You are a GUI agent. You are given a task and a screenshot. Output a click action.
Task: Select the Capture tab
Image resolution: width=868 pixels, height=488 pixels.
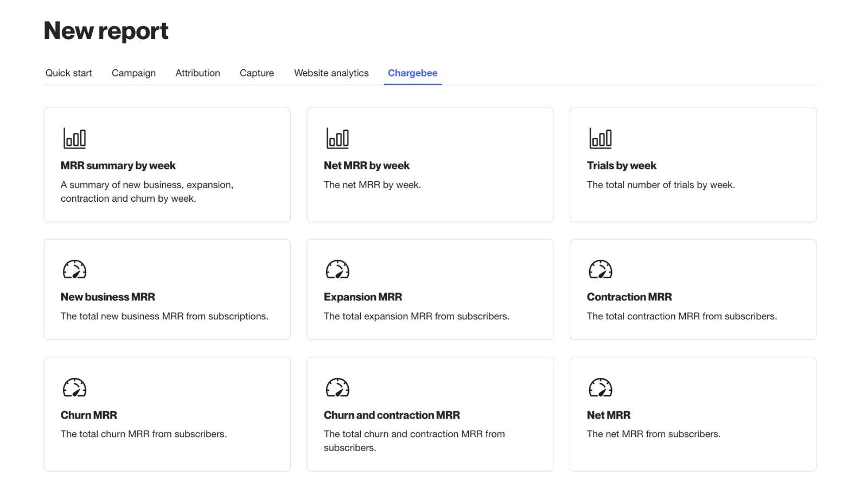coord(257,73)
